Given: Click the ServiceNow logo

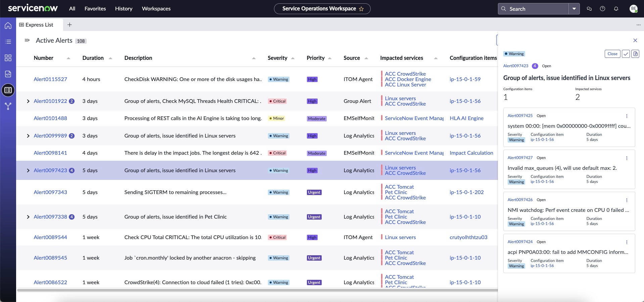Looking at the screenshot, I should [33, 8].
